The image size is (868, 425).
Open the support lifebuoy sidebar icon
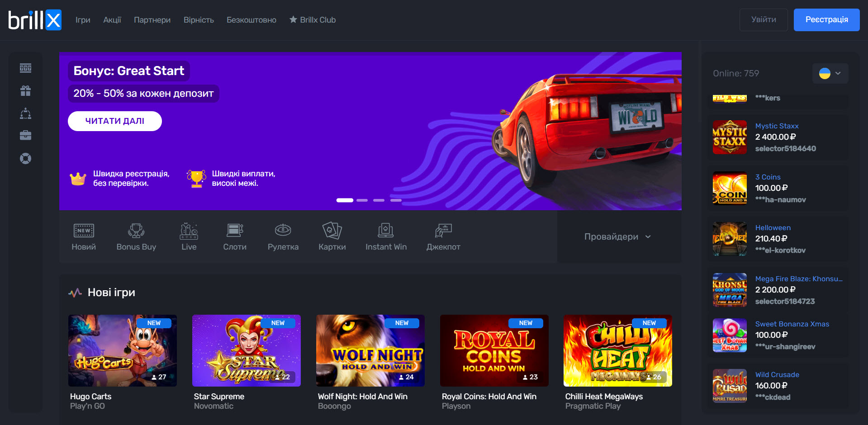(26, 159)
